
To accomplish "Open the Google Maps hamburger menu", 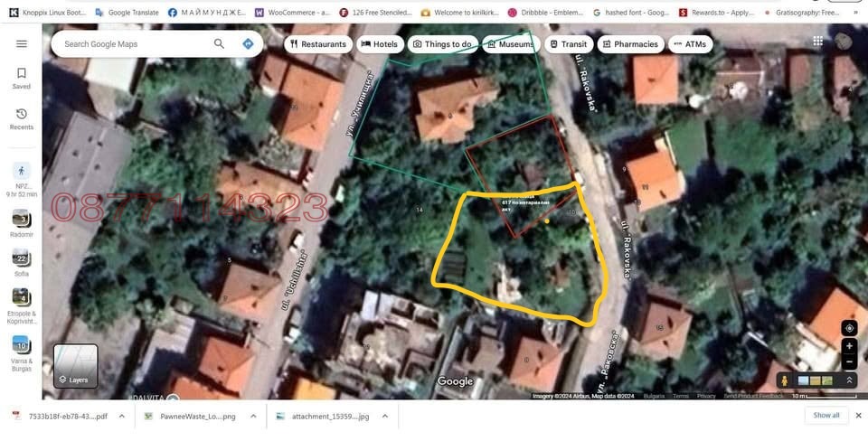I will [x=22, y=43].
